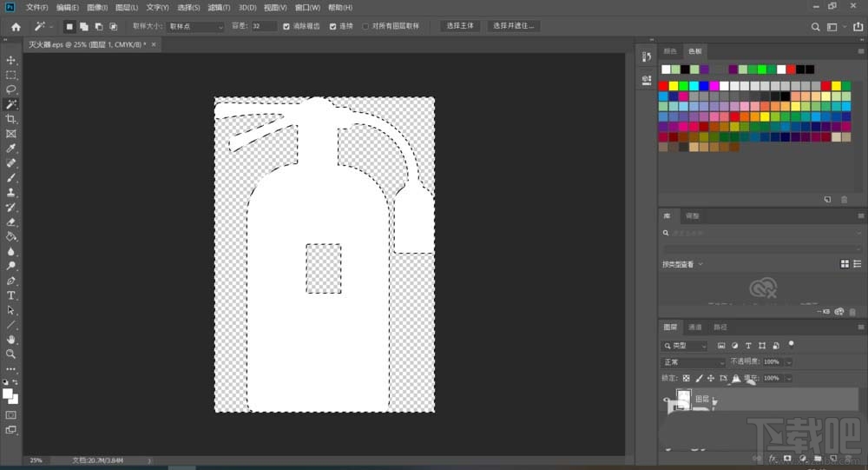Select the History Brush tool
Viewport: 868px width, 470px height.
tap(10, 207)
